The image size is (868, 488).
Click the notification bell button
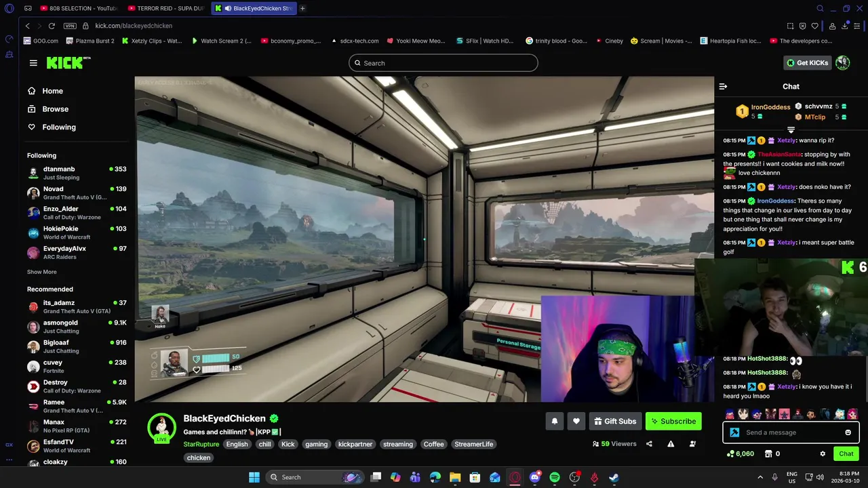coord(555,422)
